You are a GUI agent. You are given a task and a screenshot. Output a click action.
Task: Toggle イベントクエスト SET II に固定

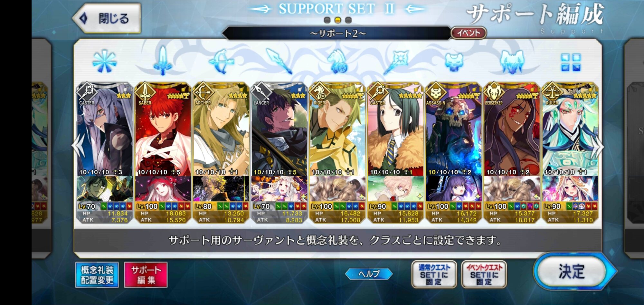pos(484,274)
